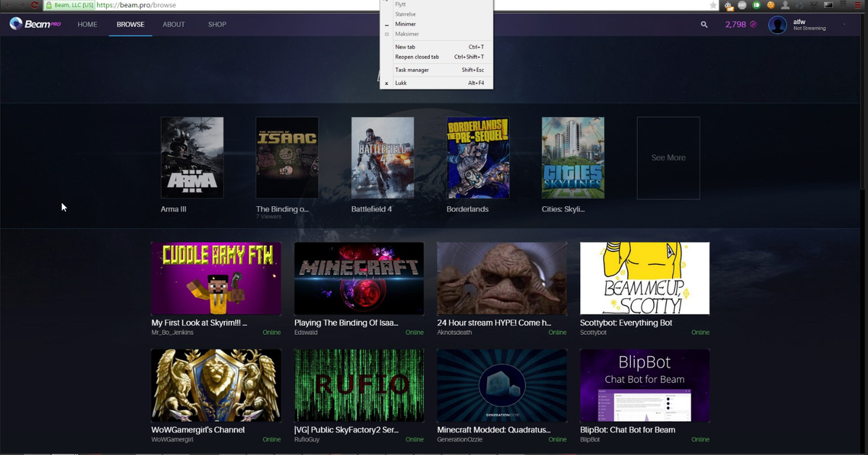Click the dark cat-face extension icon
Image resolution: width=868 pixels, height=455 pixels.
click(x=814, y=5)
